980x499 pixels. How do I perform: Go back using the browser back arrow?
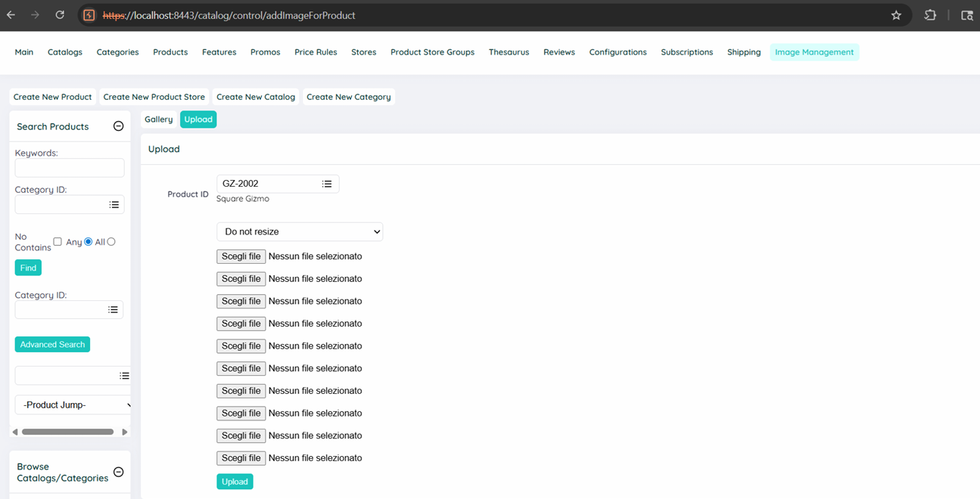(11, 15)
